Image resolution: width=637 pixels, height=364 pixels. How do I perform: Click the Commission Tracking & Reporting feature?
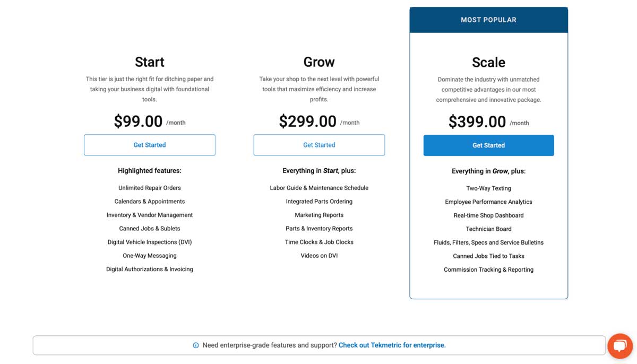point(488,269)
